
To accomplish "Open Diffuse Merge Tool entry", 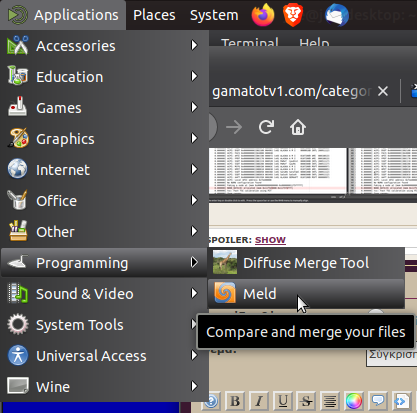I will pyautogui.click(x=306, y=263).
